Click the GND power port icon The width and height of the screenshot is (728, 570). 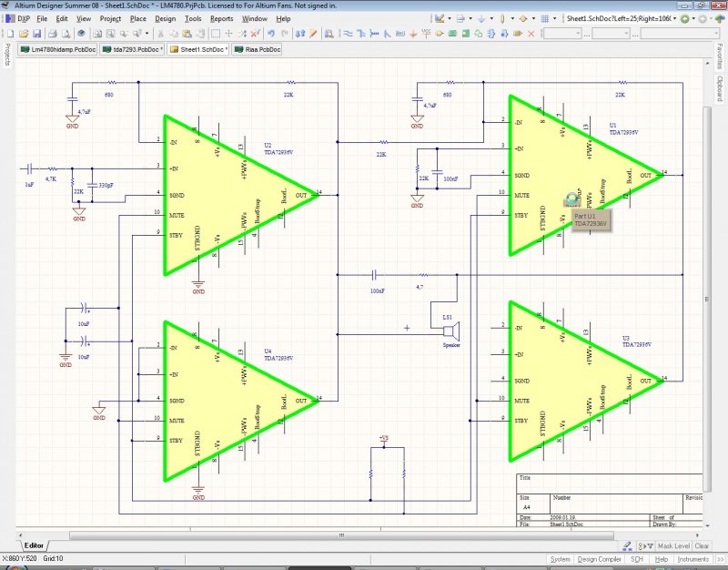[413, 34]
